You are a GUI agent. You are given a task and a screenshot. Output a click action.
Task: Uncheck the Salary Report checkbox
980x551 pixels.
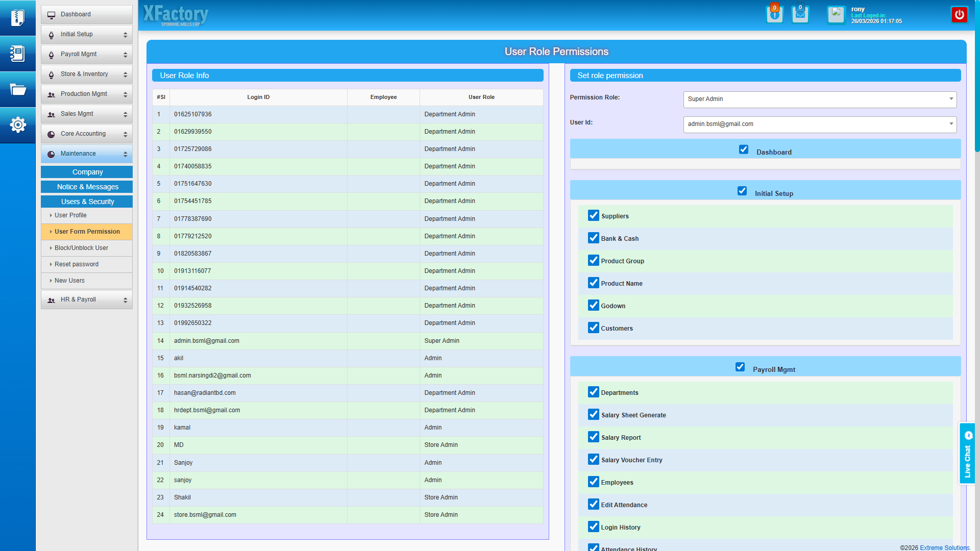[x=593, y=437]
